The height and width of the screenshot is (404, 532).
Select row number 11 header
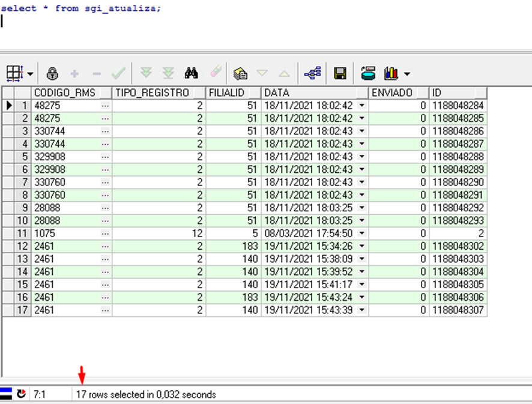pos(23,234)
